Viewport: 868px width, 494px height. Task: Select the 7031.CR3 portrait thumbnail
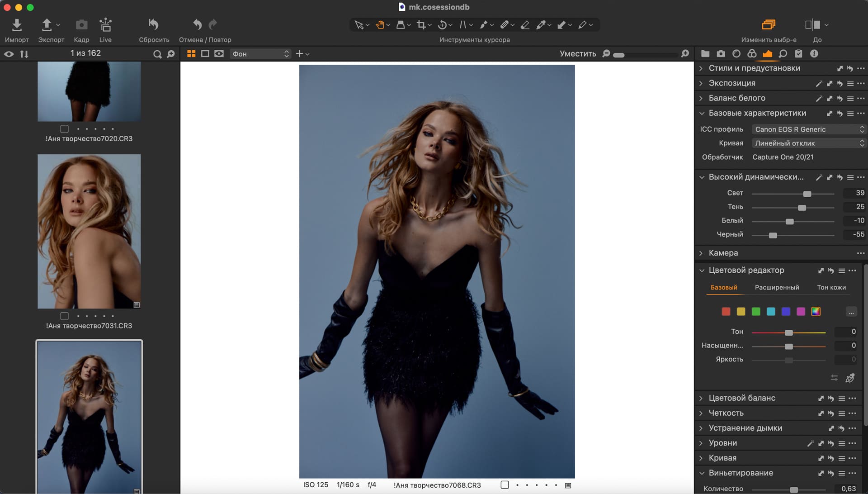pyautogui.click(x=89, y=231)
